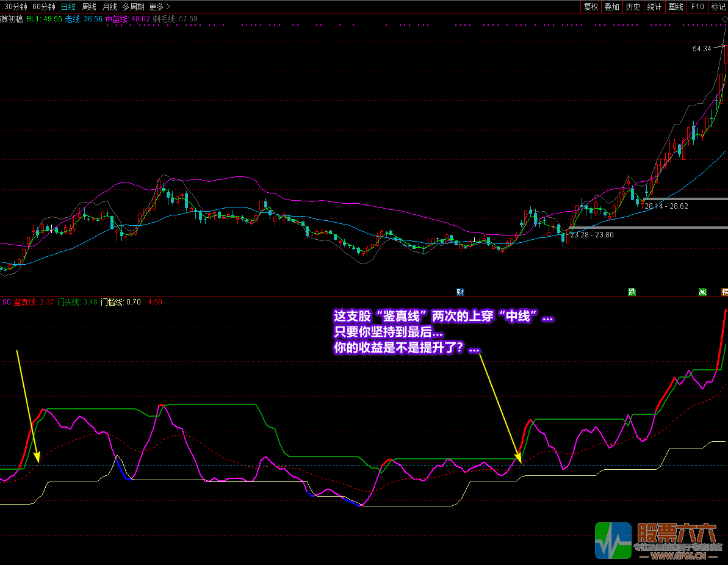The height and width of the screenshot is (565, 728).
Task: Expand the 更多 > periods menu
Action: click(x=160, y=7)
